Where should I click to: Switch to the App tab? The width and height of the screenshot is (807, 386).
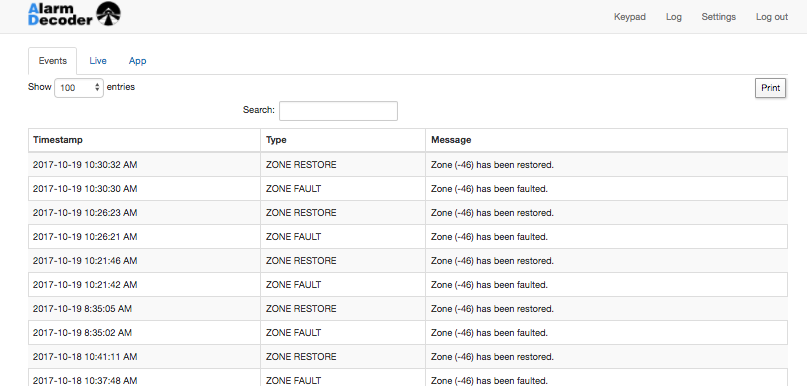[137, 61]
